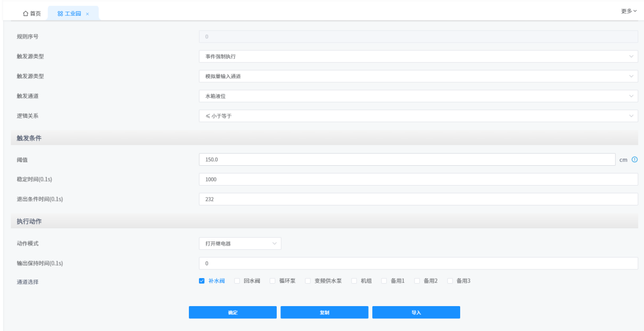Click the 导入 import button
Image resolution: width=644 pixels, height=331 pixels.
point(416,312)
